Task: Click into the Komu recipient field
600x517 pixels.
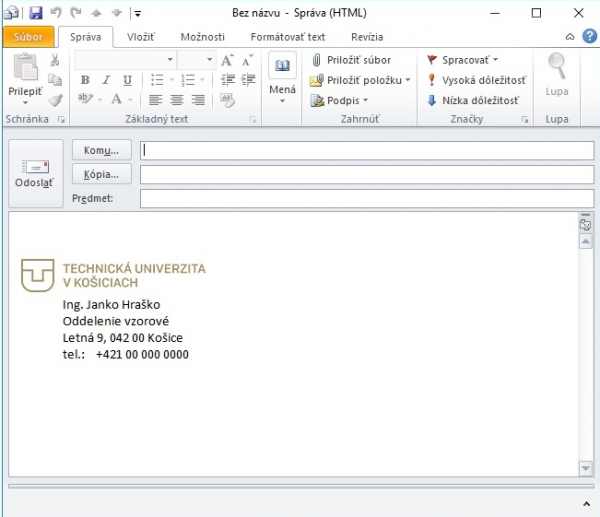Action: pos(367,150)
